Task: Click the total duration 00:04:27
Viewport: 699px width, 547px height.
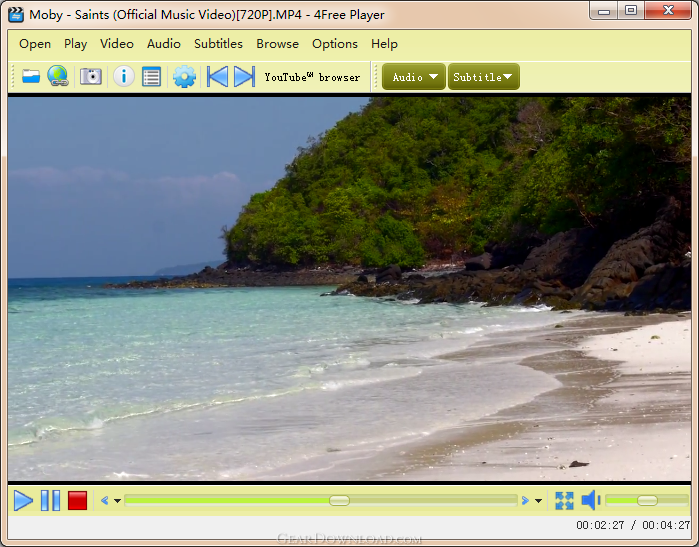Action: [x=666, y=525]
